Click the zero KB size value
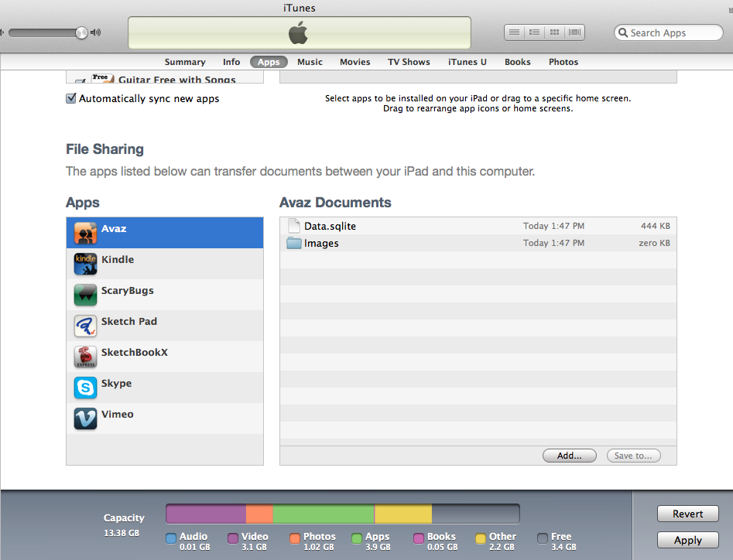This screenshot has height=560, width=733. 655,243
